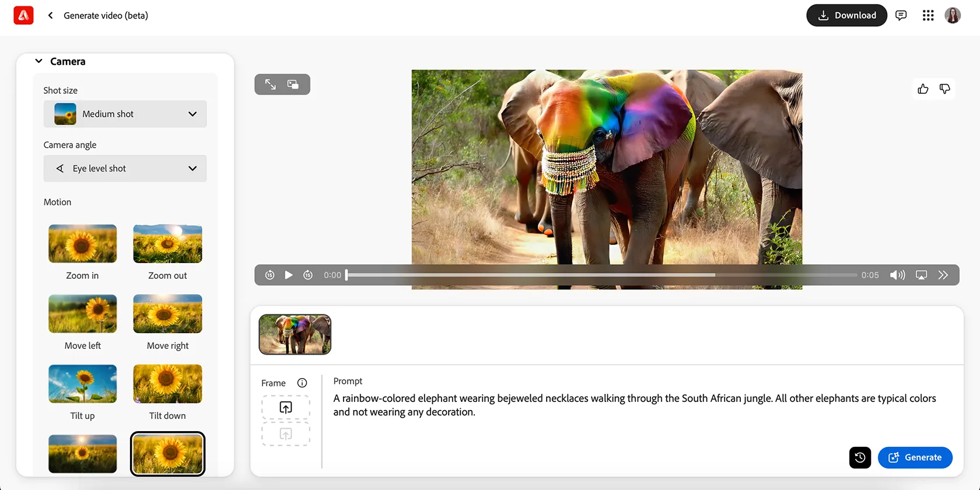Upload the first frame image
Viewport: 980px width, 490px height.
click(286, 407)
